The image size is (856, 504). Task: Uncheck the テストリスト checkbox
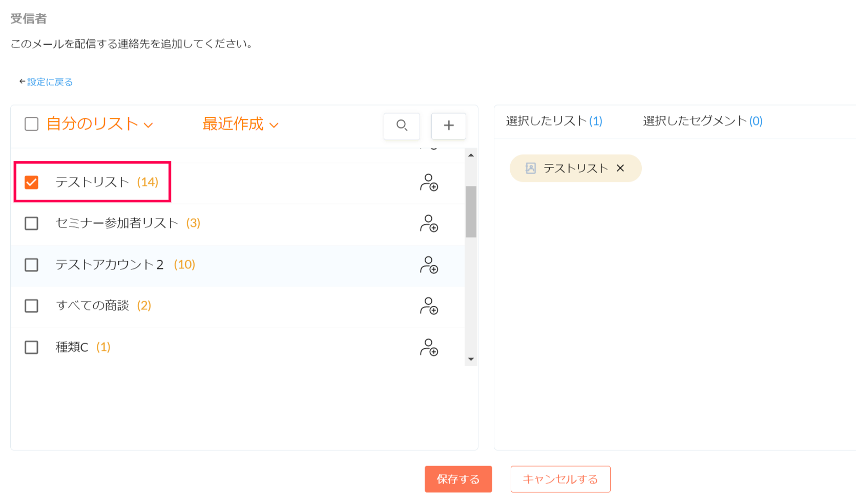click(32, 182)
